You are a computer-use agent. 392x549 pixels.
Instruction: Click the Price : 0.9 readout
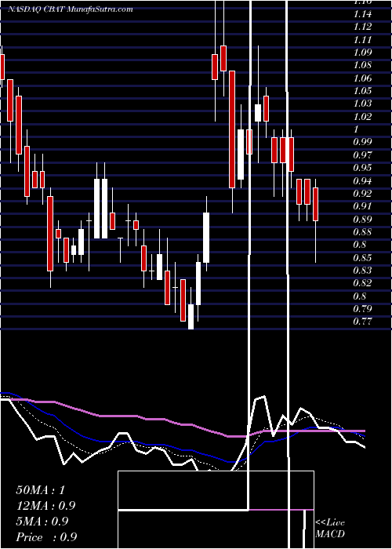pyautogui.click(x=46, y=537)
